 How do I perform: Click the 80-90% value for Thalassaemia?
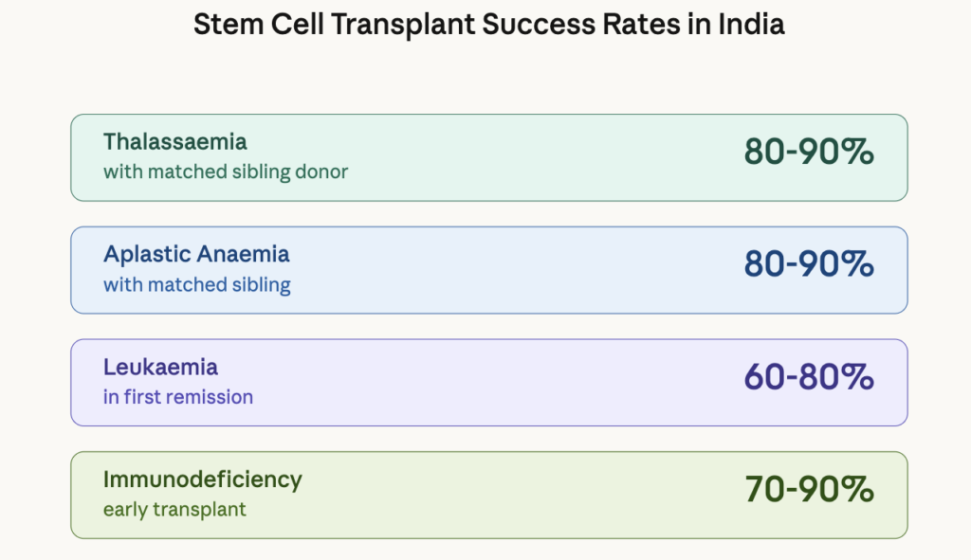point(809,152)
